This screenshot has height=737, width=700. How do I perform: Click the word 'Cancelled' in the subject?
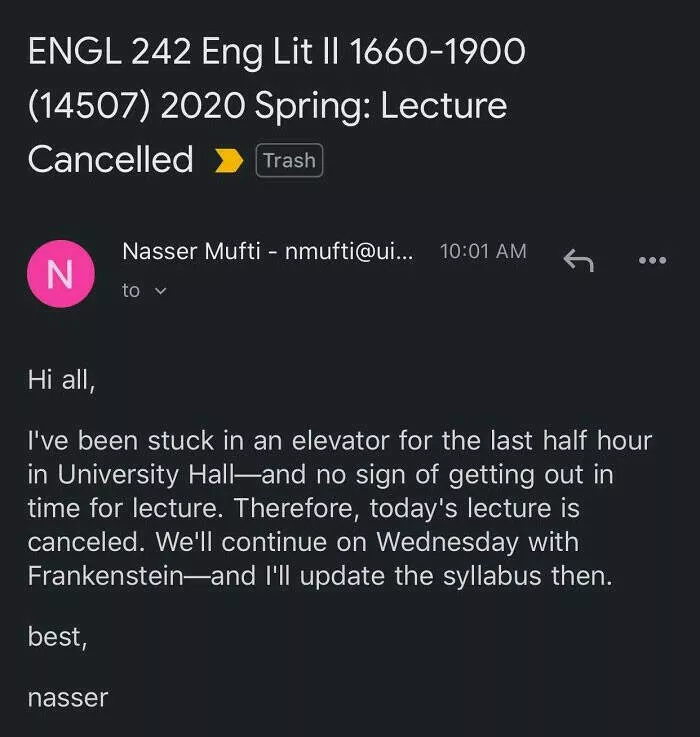pyautogui.click(x=111, y=159)
